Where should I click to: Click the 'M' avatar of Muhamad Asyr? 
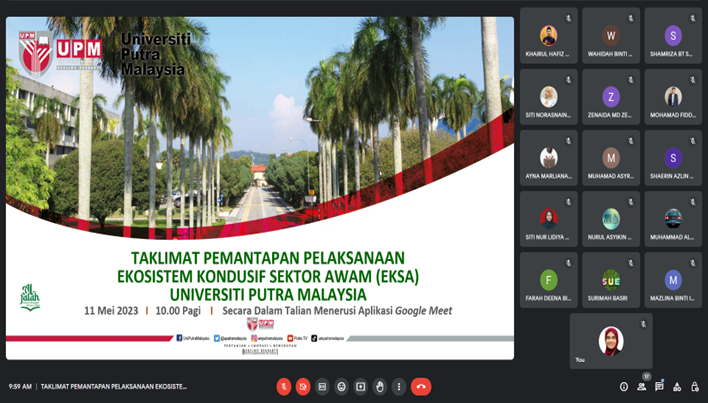click(x=611, y=158)
